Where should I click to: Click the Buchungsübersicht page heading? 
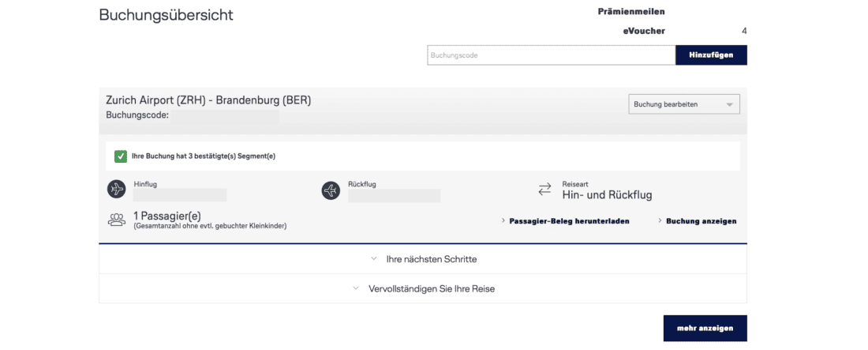[166, 15]
